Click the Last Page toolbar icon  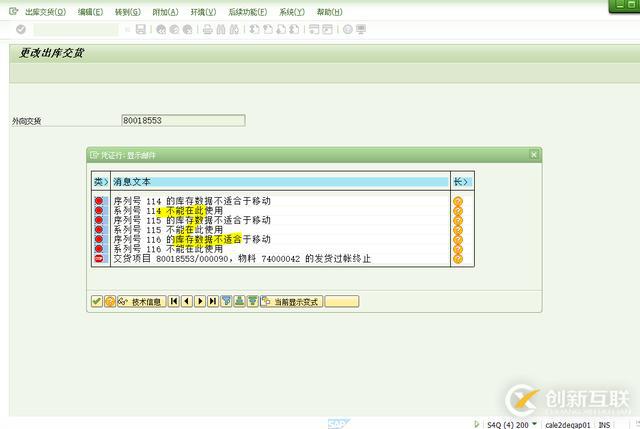294,29
